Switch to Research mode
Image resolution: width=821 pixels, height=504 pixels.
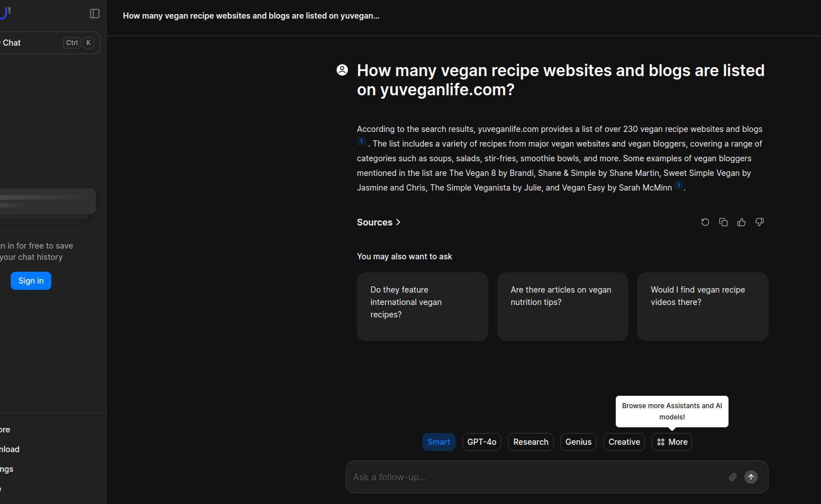click(x=531, y=442)
